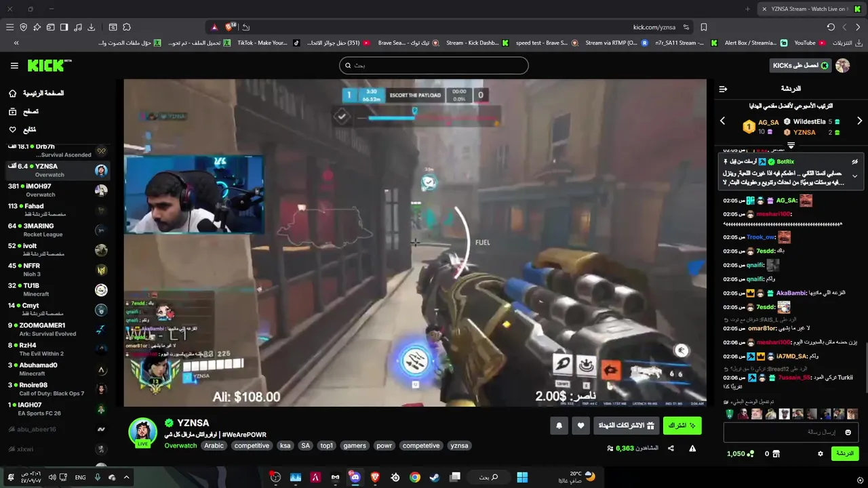
Task: Click the YZNSA streamer avatar
Action: 142,432
